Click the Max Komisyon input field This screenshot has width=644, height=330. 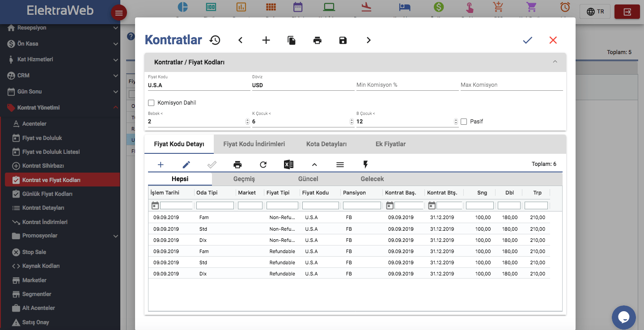tap(512, 85)
